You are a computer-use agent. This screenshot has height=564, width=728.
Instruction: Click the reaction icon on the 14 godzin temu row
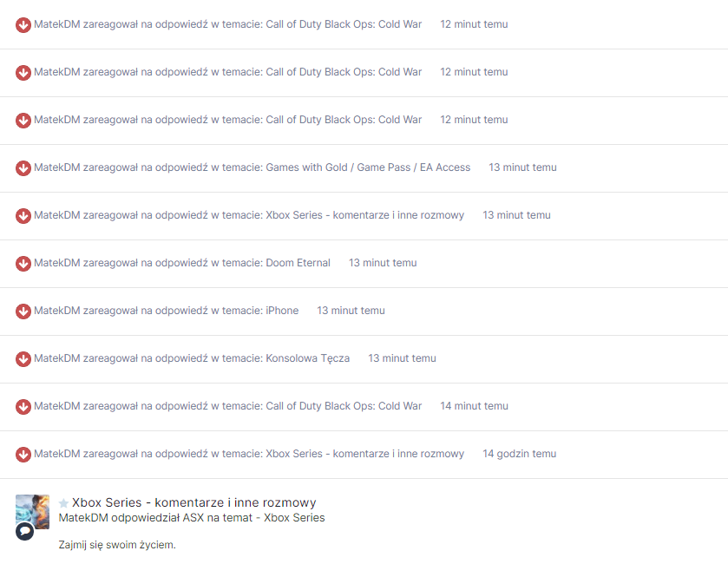coord(23,454)
